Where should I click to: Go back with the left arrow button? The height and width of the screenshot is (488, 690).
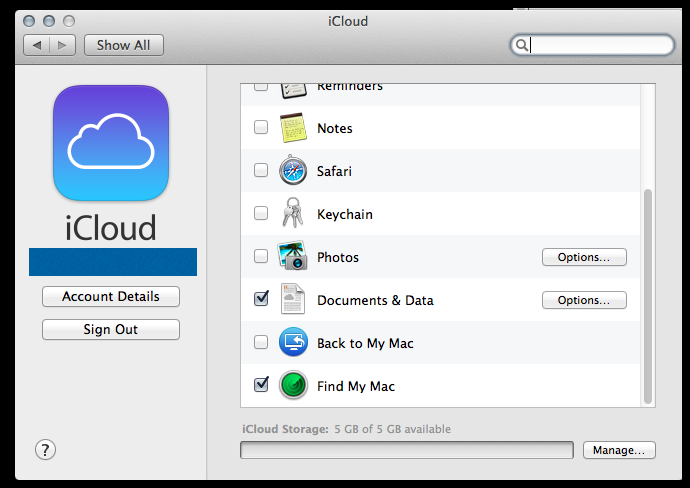[37, 45]
